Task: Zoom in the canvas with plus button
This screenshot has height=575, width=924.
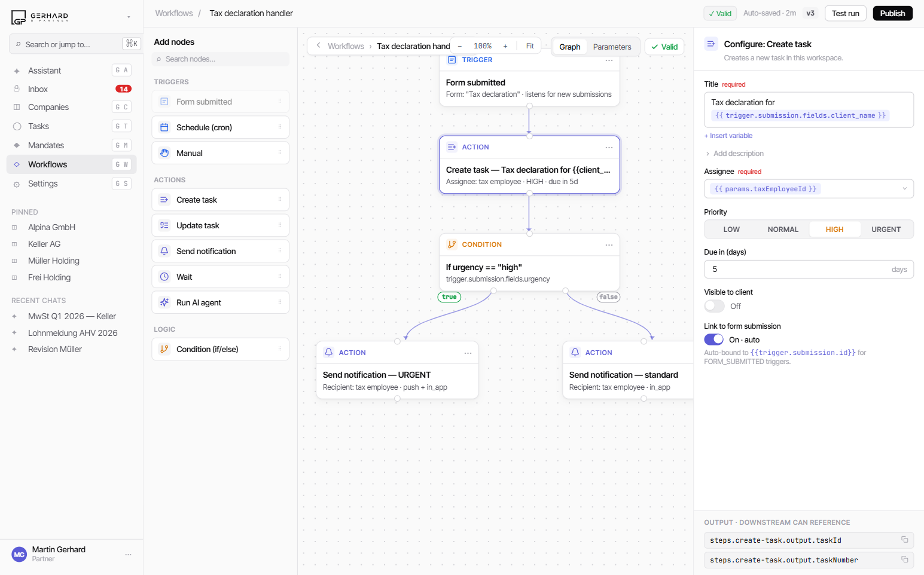Action: (505, 46)
